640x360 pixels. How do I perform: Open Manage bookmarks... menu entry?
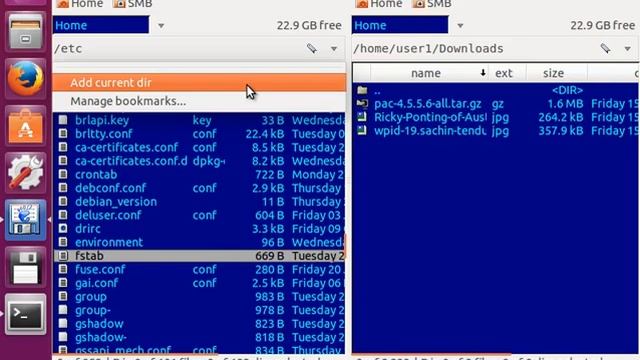(199, 101)
